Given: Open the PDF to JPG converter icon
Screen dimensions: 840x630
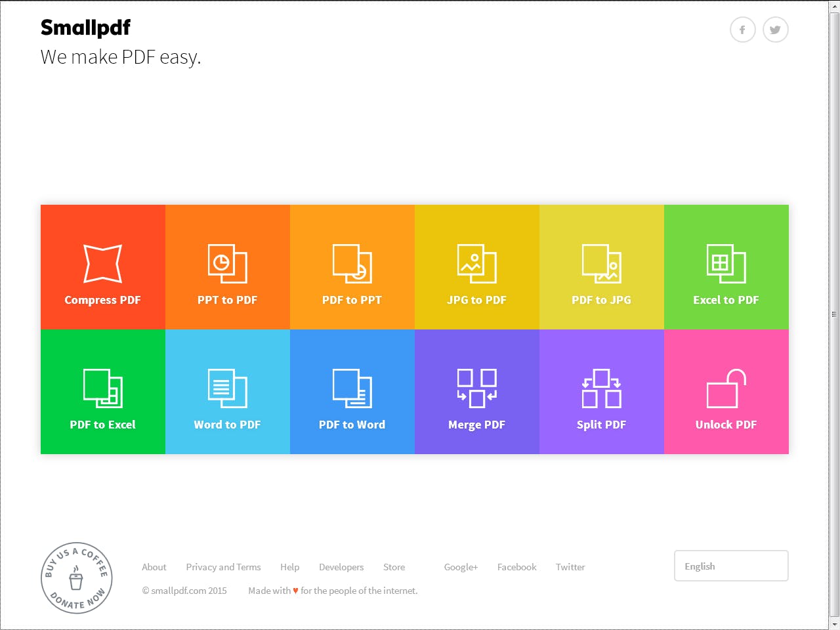Looking at the screenshot, I should (x=602, y=263).
